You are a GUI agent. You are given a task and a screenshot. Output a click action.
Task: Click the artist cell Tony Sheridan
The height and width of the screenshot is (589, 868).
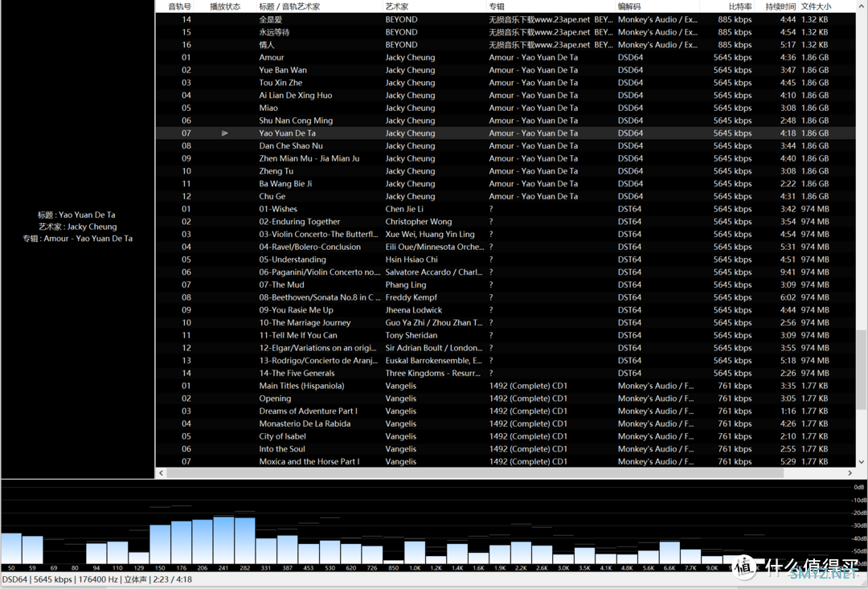click(x=411, y=335)
